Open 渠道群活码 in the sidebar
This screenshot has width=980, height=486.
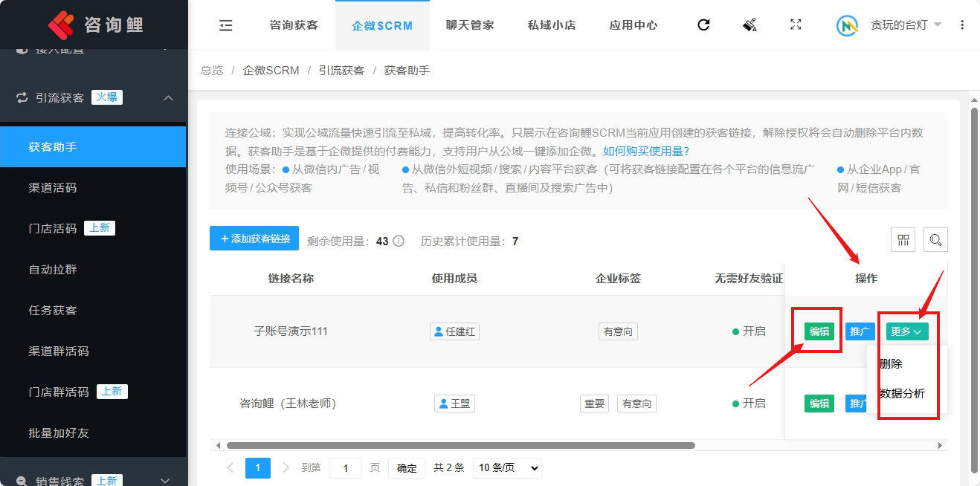(x=93, y=351)
